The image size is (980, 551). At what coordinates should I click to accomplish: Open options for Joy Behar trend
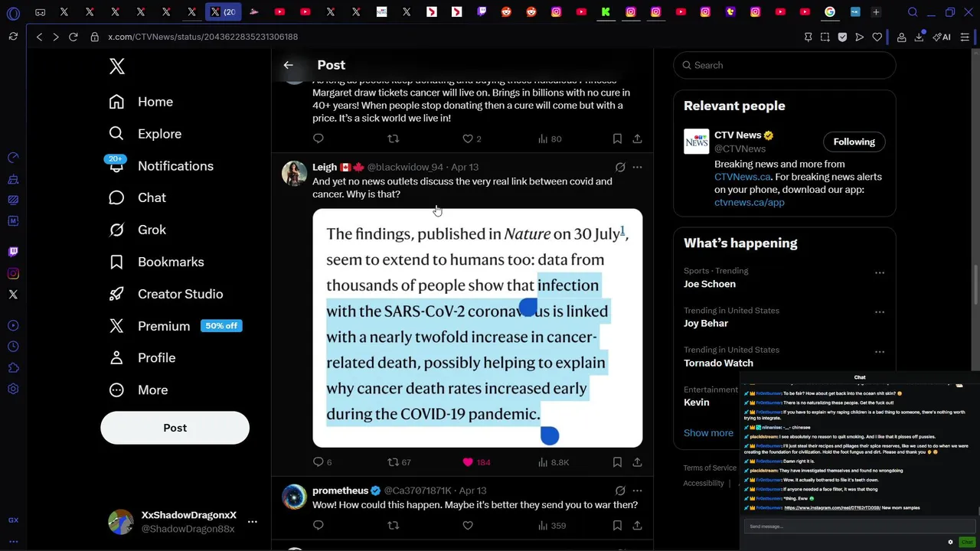[880, 311]
